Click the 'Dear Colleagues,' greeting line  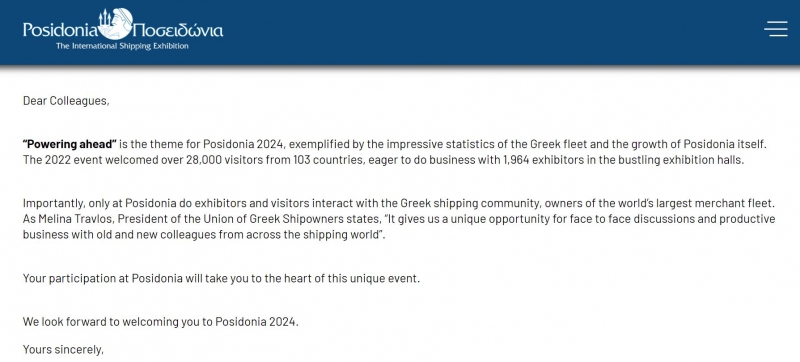coord(66,101)
